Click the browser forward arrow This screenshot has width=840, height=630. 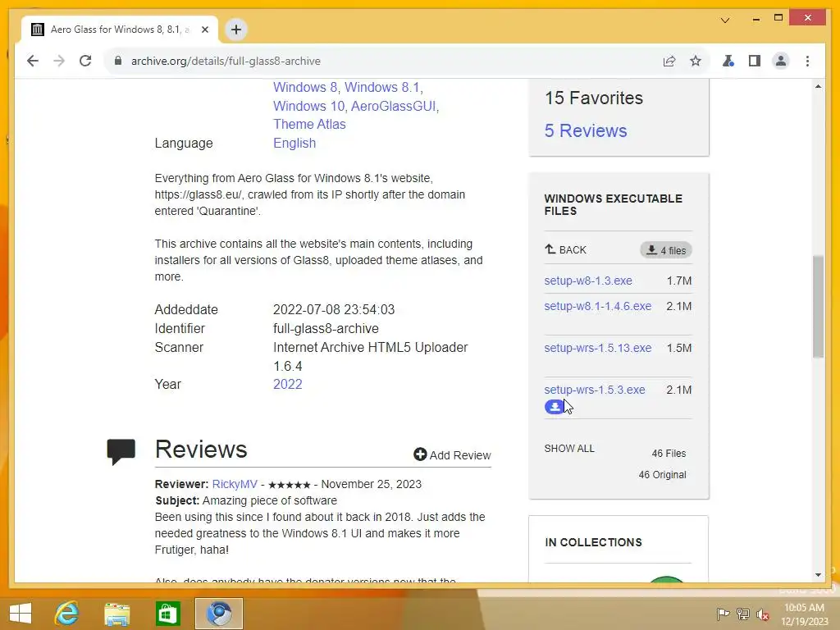click(59, 61)
